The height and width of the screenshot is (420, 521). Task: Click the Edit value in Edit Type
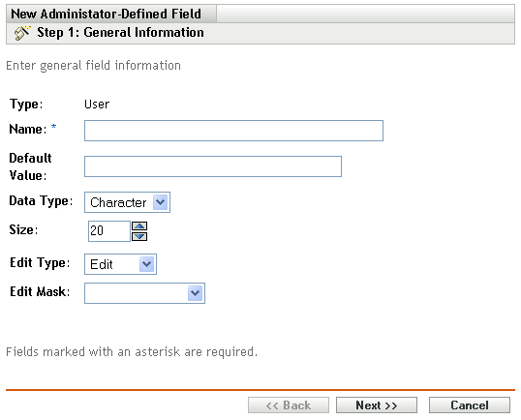pyautogui.click(x=102, y=264)
